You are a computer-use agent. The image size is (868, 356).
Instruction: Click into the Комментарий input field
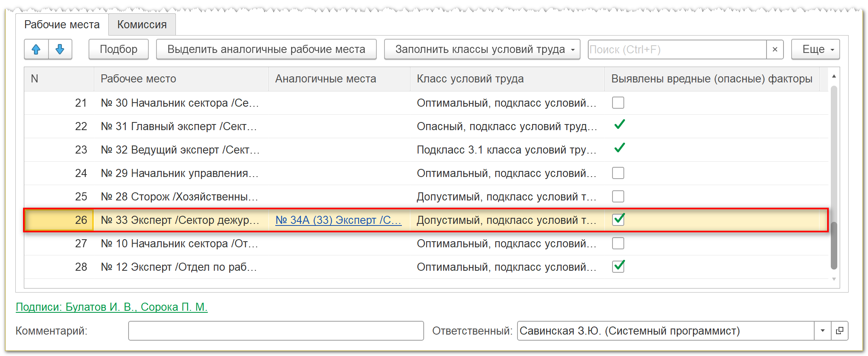click(276, 331)
